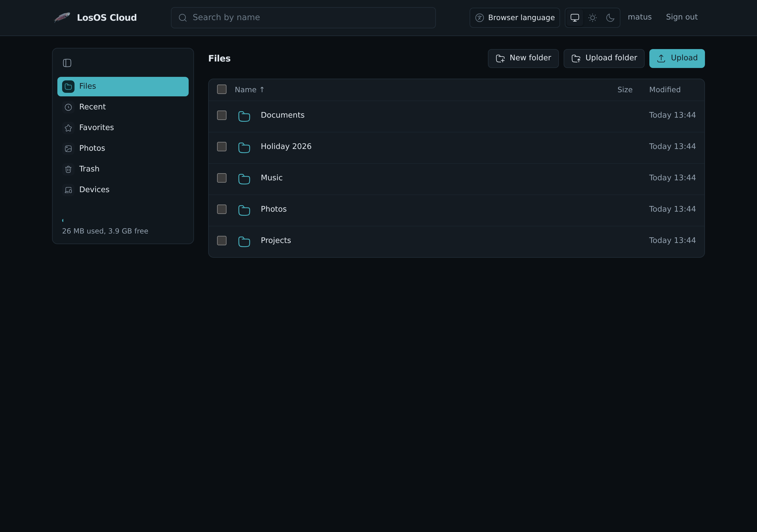The height and width of the screenshot is (532, 757).
Task: Open Photos in sidebar
Action: point(123,148)
